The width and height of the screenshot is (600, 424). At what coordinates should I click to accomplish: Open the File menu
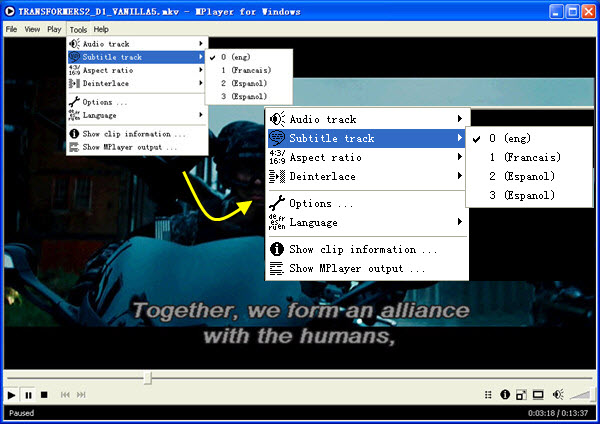pyautogui.click(x=11, y=29)
